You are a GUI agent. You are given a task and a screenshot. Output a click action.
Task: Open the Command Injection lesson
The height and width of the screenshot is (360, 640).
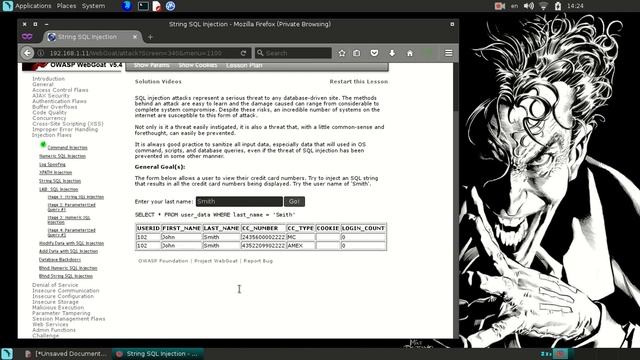click(67, 148)
